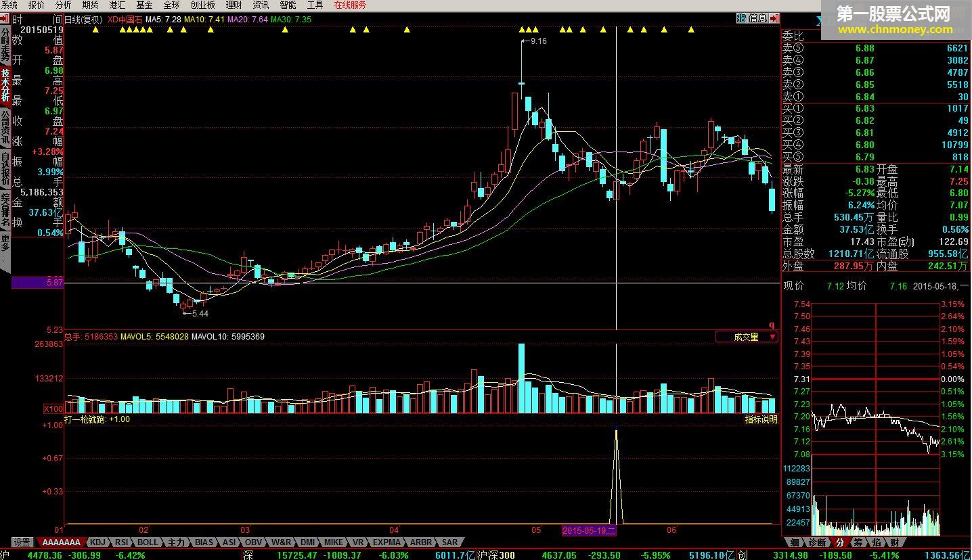The image size is (972, 560).
Task: Click the small red q marker
Action: coord(771,325)
